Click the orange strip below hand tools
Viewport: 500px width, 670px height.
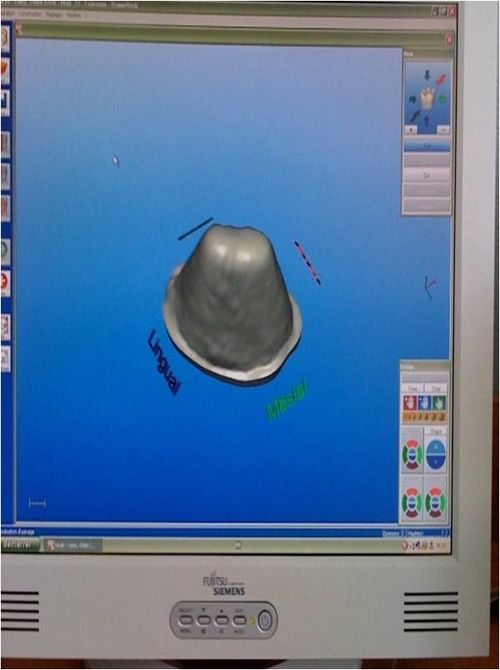(x=424, y=417)
